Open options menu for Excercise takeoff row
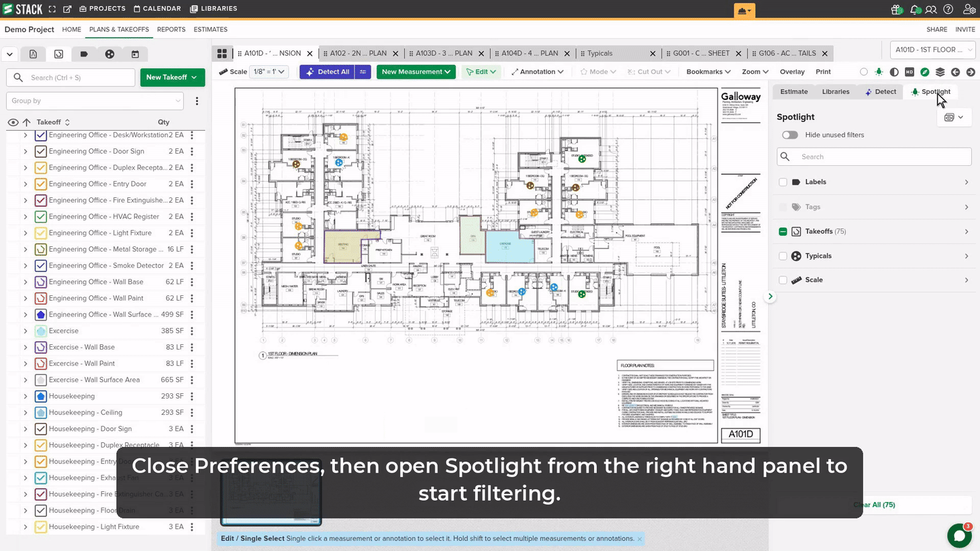This screenshot has height=551, width=980. [x=192, y=331]
